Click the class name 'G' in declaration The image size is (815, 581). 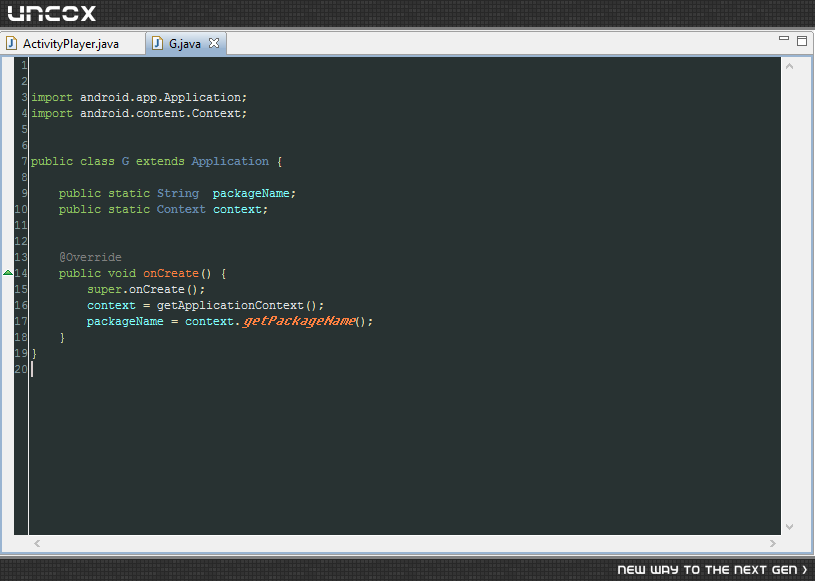pyautogui.click(x=125, y=162)
